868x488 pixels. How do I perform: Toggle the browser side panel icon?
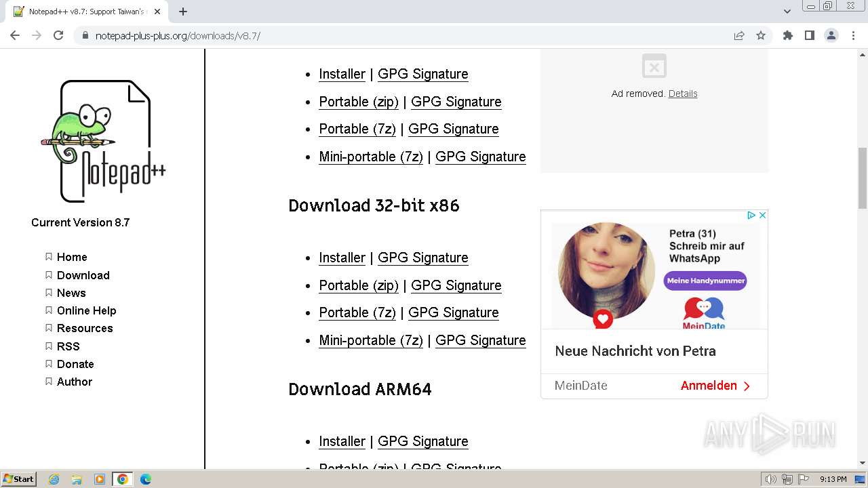(809, 35)
